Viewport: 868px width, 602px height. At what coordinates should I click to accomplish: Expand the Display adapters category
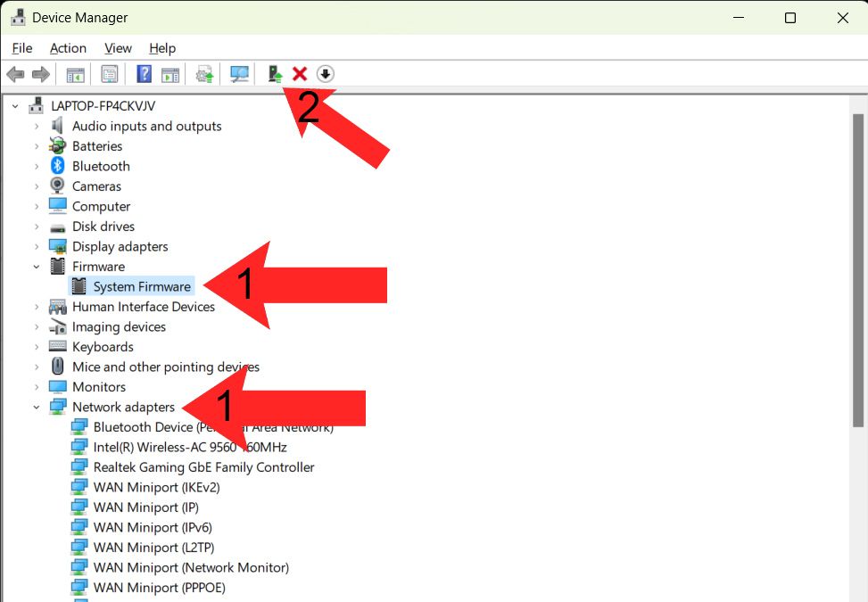tap(37, 247)
